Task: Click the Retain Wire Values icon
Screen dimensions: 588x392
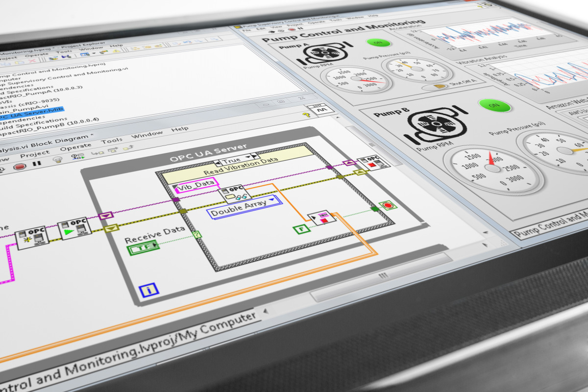Action: coord(78,156)
